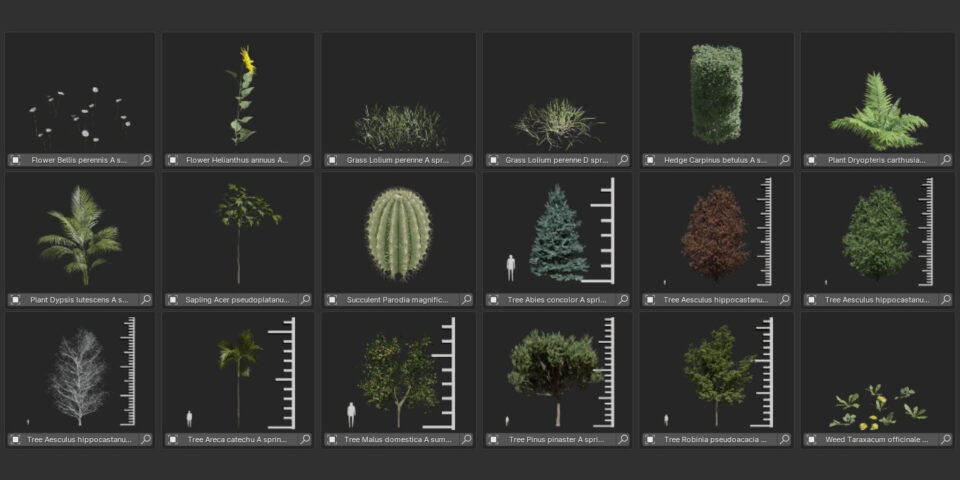Tick the checkbox for Grass Lolium perenne A
The width and height of the screenshot is (960, 480).
(x=332, y=160)
